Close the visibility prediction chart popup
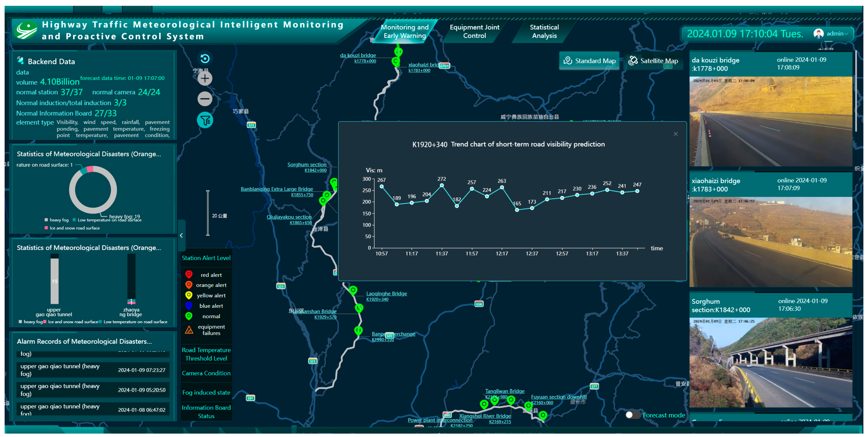 point(675,134)
